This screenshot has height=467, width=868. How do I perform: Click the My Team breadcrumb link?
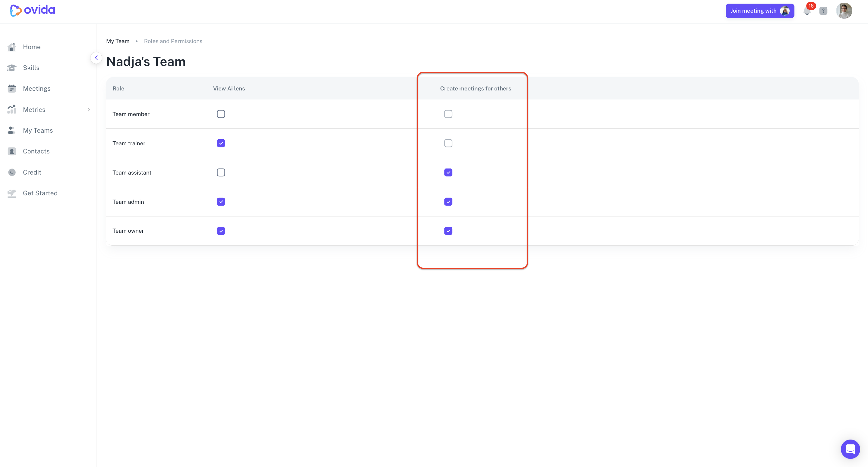[118, 41]
